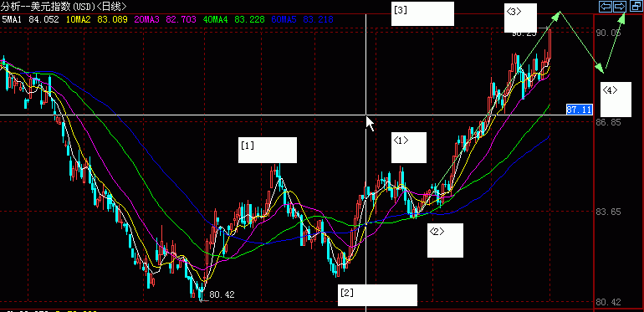Screen dimensions: 644x312
Task: Go to next chart with right arrow icon
Action: coord(620,6)
